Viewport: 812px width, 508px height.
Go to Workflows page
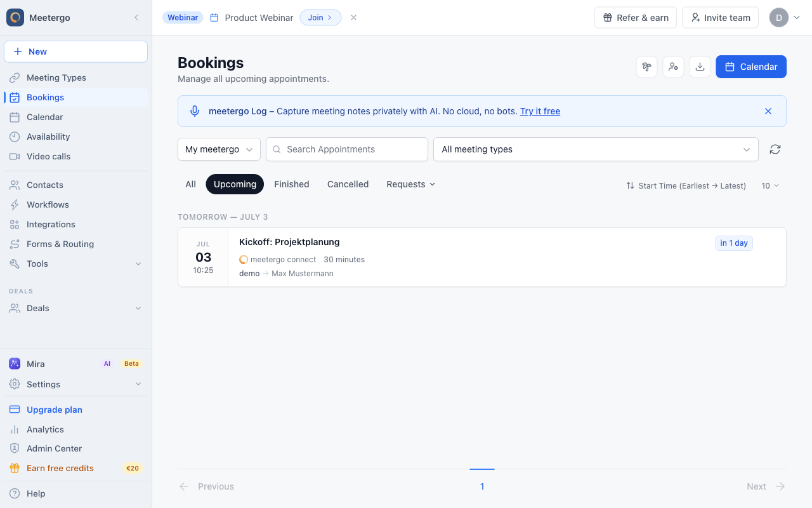76,204
